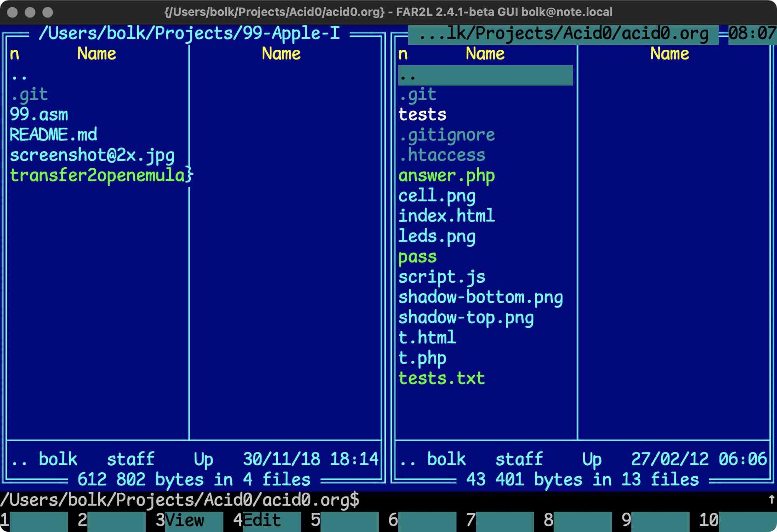Open the tests folder in right panel
The height and width of the screenshot is (532, 777).
click(422, 115)
